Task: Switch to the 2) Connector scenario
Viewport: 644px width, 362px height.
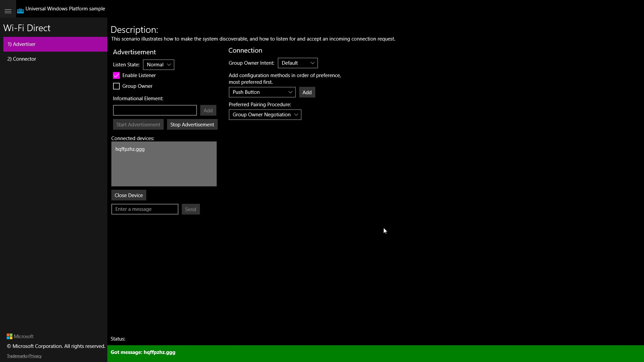Action: tap(55, 59)
